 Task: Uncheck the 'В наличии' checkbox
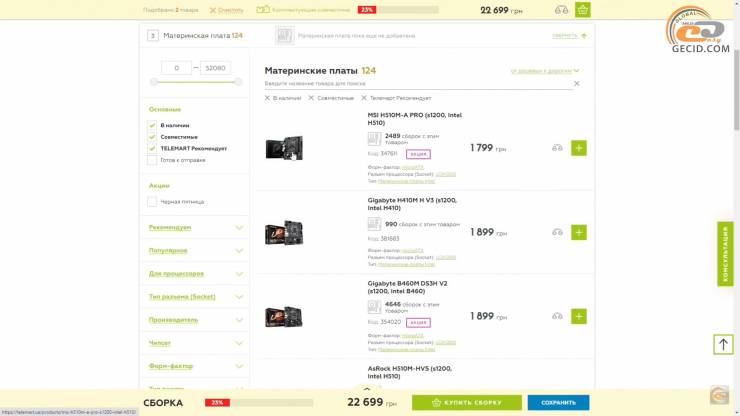tap(152, 125)
